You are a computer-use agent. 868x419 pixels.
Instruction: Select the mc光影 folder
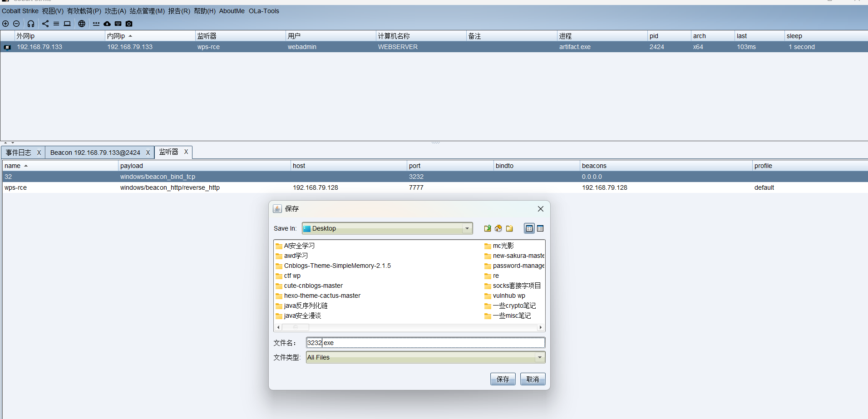tap(499, 246)
